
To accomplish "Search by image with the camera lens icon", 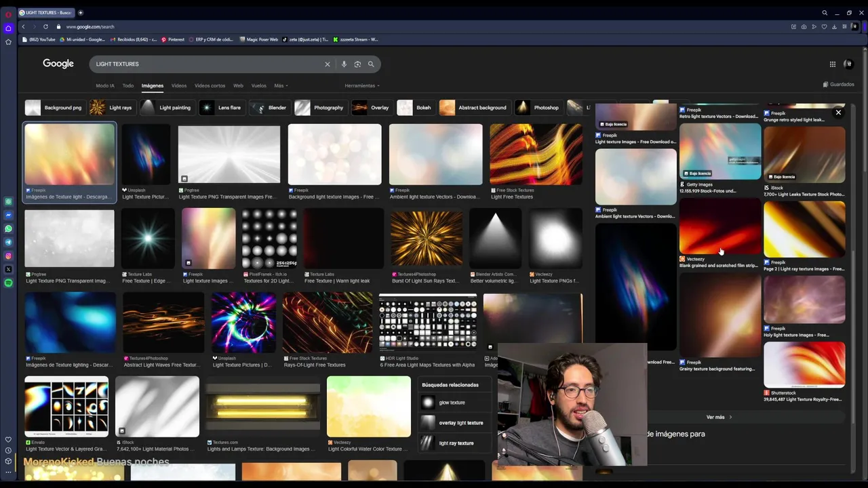I will pyautogui.click(x=357, y=64).
